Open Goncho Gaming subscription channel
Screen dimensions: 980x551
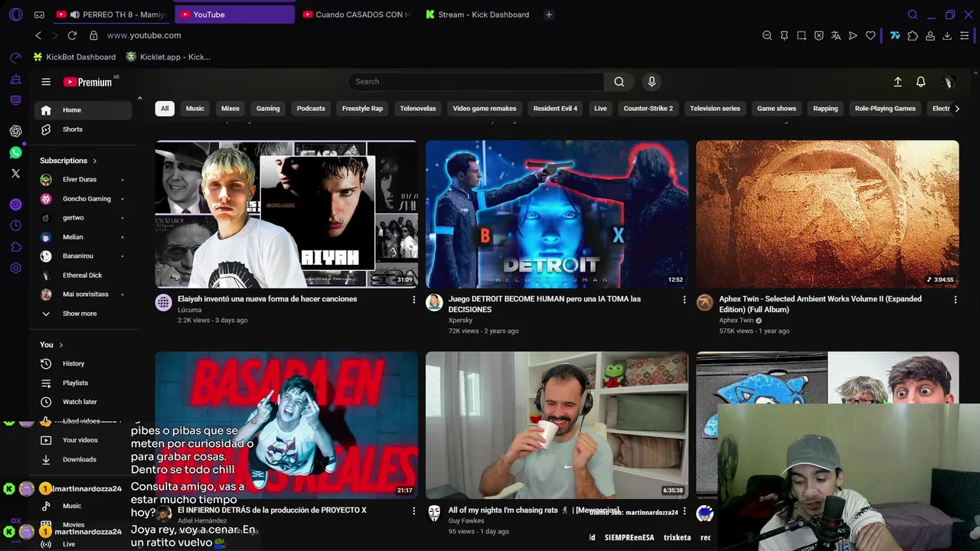tap(83, 199)
